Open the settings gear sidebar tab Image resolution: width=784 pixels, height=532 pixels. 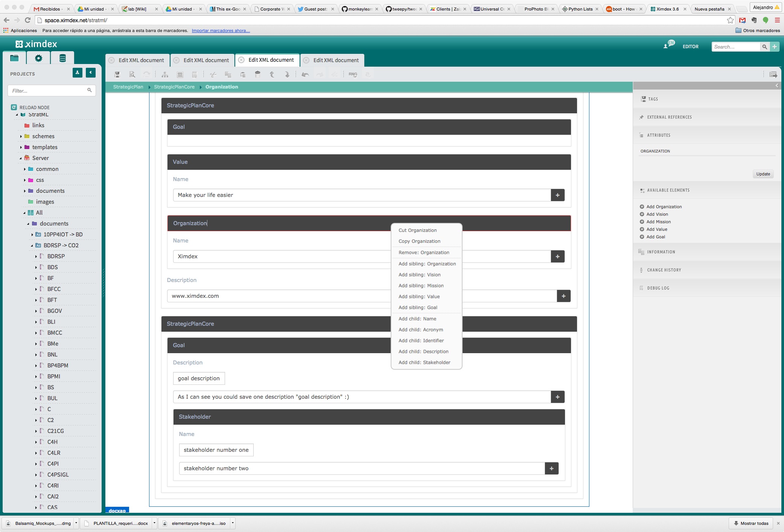point(38,58)
